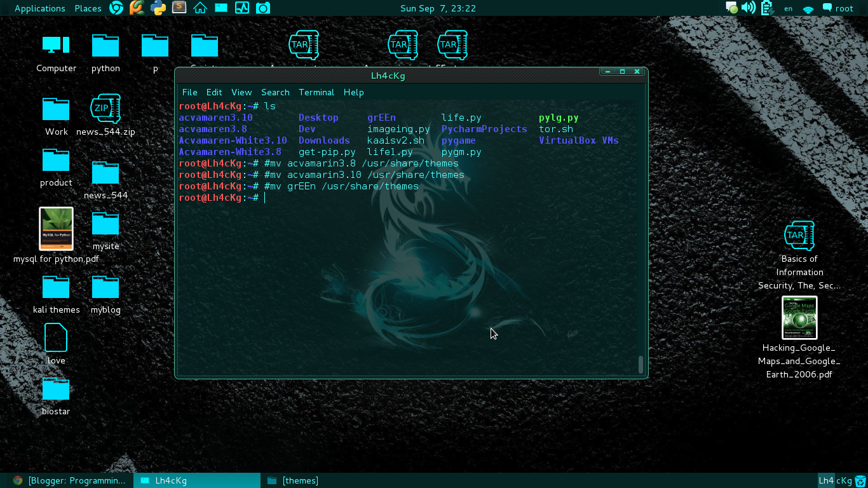
Task: Launch Sublime Text from top panel
Action: coord(179,8)
